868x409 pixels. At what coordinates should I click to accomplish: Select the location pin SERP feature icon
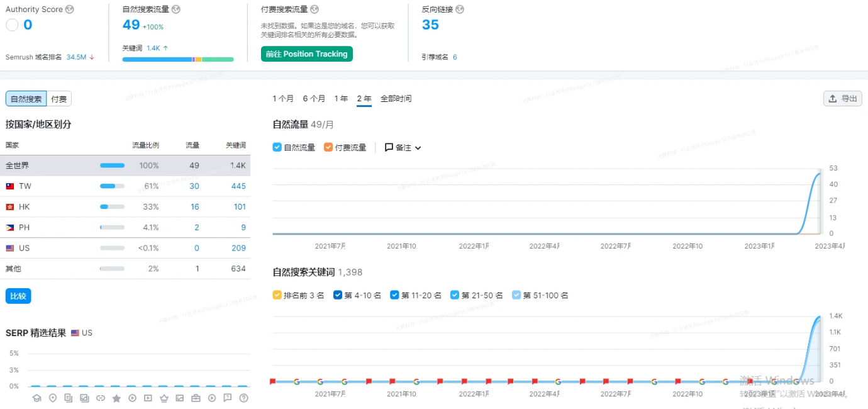pos(53,398)
